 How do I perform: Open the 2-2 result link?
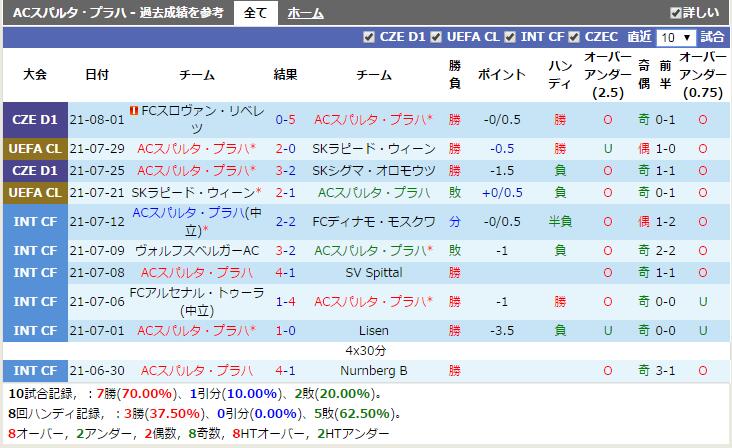(285, 222)
